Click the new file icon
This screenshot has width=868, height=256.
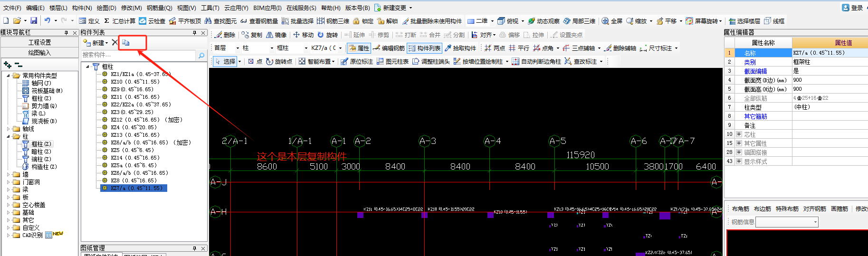pos(6,21)
